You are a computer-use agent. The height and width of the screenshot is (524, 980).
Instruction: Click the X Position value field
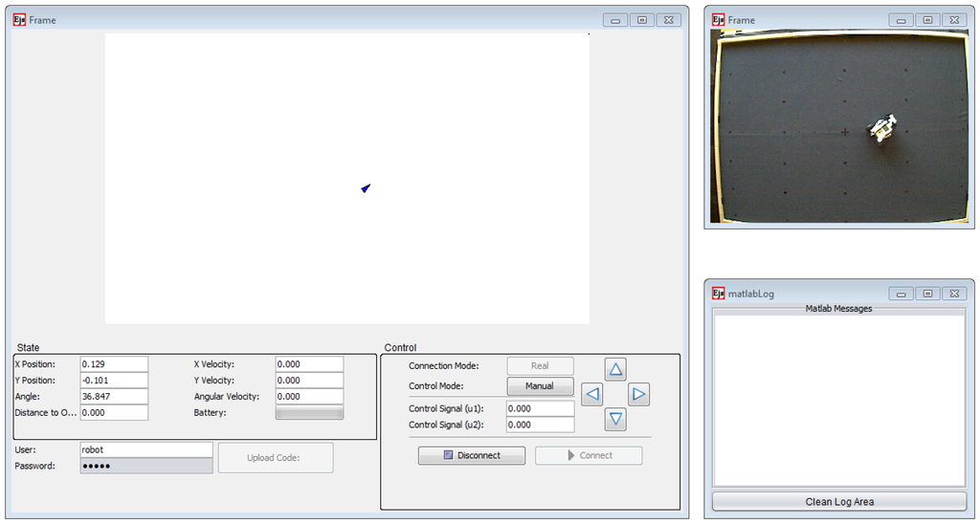point(114,364)
